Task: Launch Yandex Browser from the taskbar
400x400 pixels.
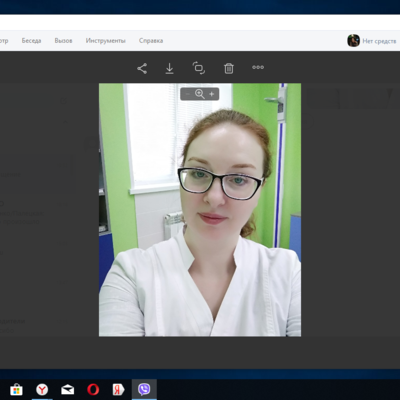Action: (x=42, y=389)
